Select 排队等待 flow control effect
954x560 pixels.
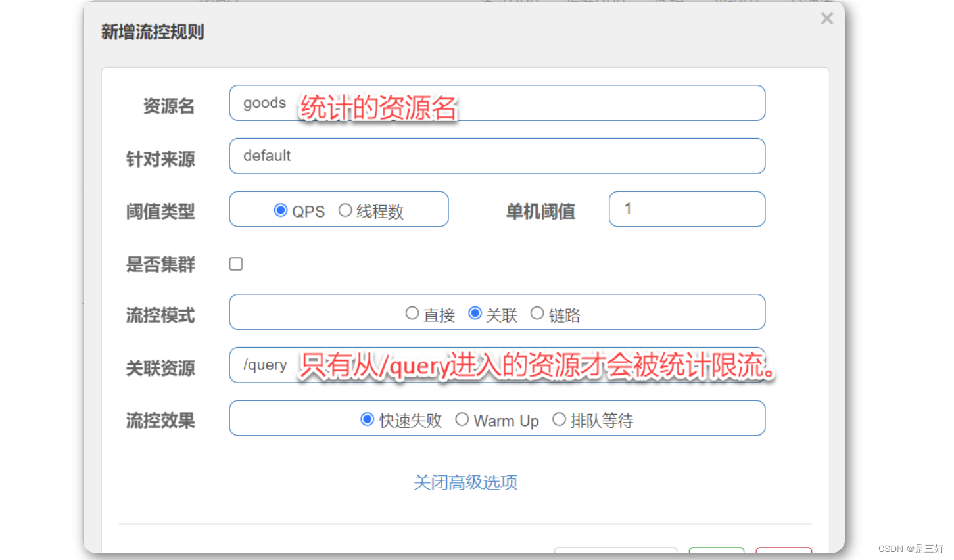559,419
